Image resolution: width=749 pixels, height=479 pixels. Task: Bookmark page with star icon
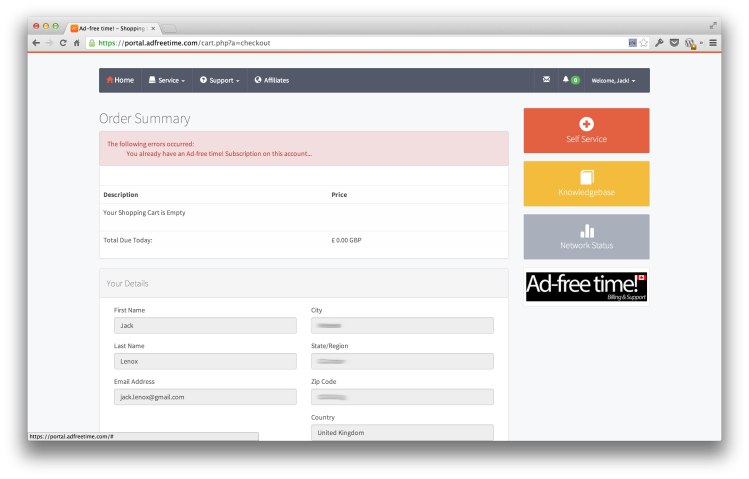(645, 43)
